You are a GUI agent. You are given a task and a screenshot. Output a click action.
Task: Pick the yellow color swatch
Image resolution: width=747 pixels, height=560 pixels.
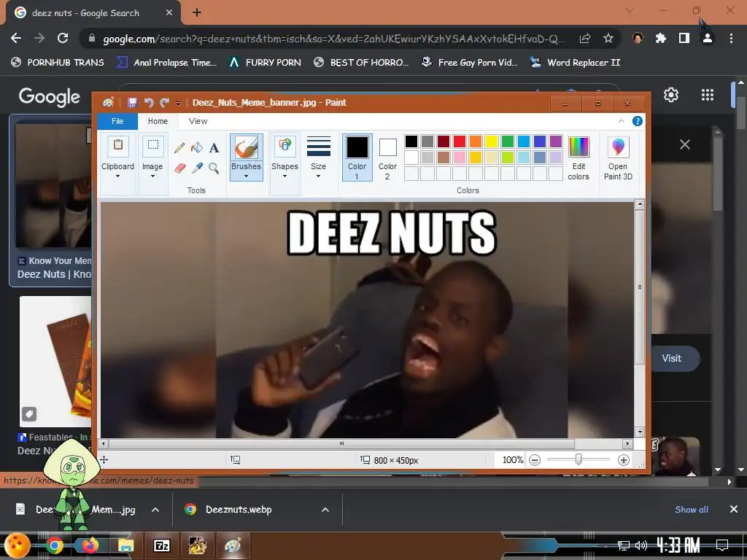click(491, 141)
